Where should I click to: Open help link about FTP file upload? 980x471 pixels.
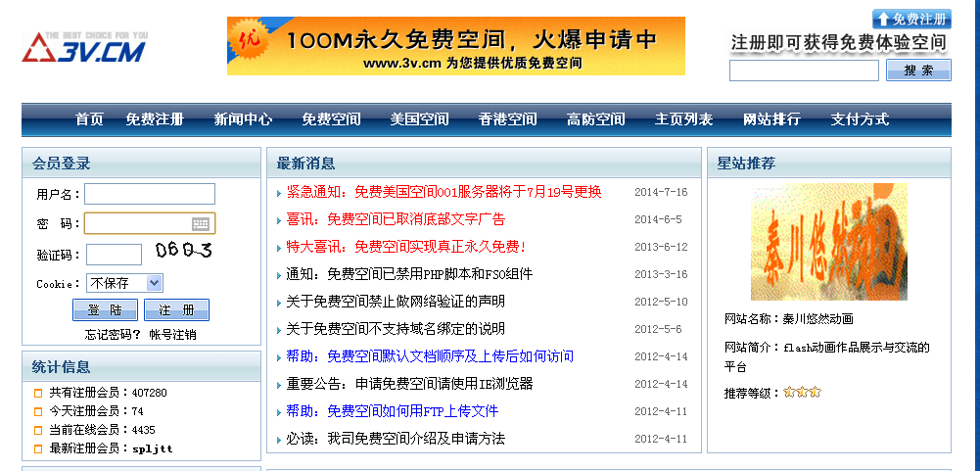pyautogui.click(x=393, y=411)
